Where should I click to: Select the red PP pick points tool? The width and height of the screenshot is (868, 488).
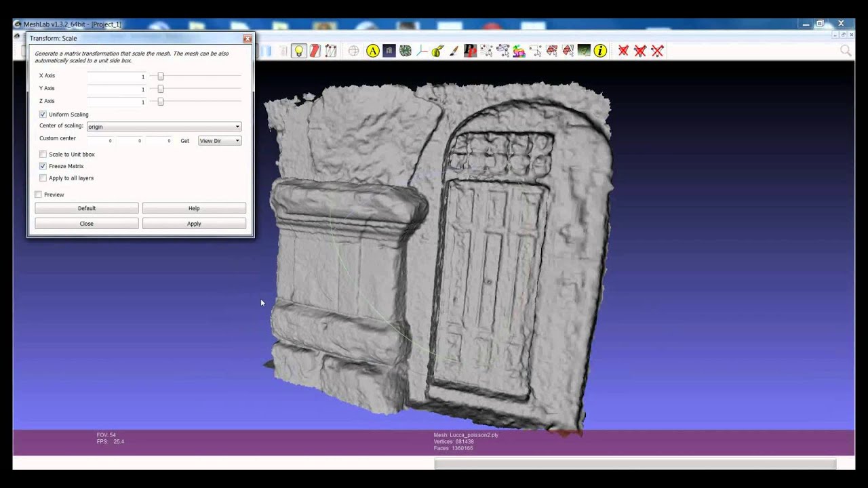[470, 51]
